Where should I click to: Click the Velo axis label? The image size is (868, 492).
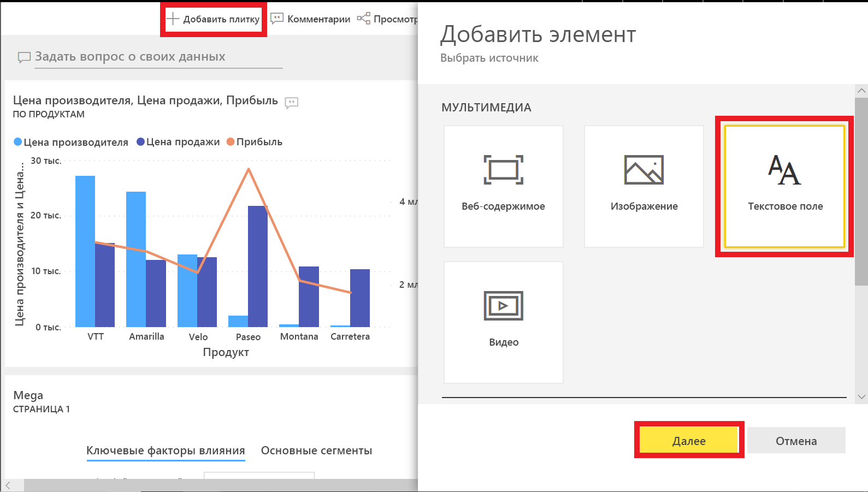pos(198,337)
